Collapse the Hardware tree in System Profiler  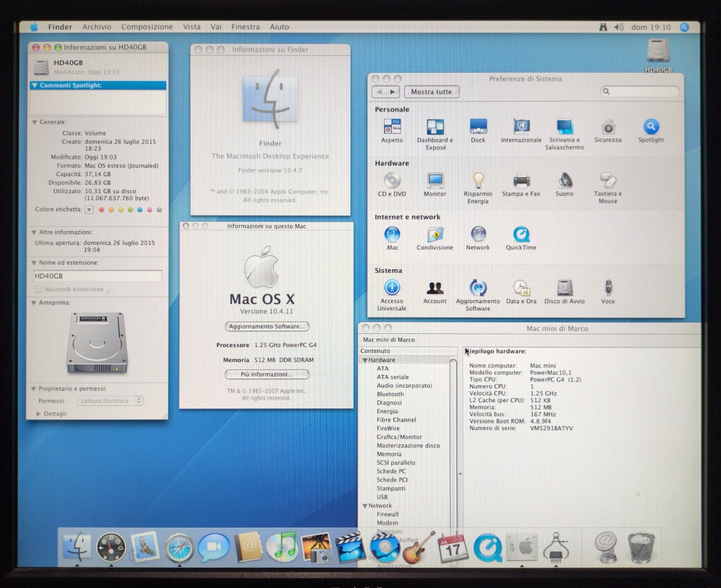(365, 360)
